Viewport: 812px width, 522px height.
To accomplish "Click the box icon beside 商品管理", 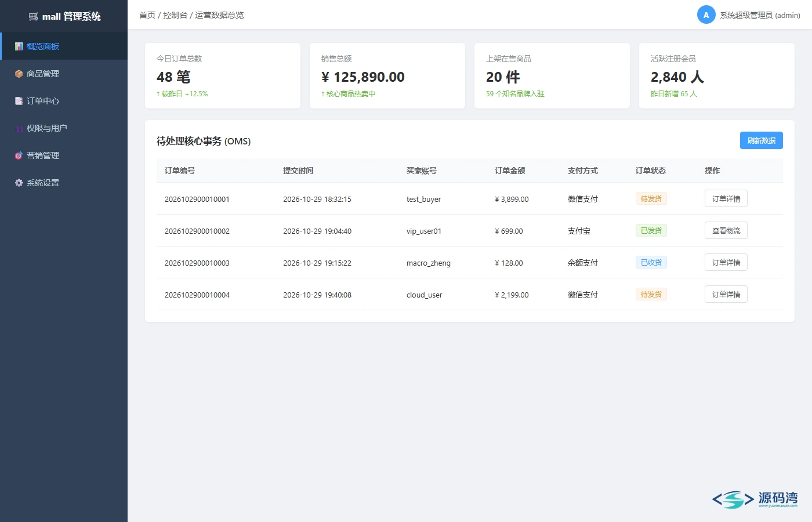I will [x=19, y=74].
